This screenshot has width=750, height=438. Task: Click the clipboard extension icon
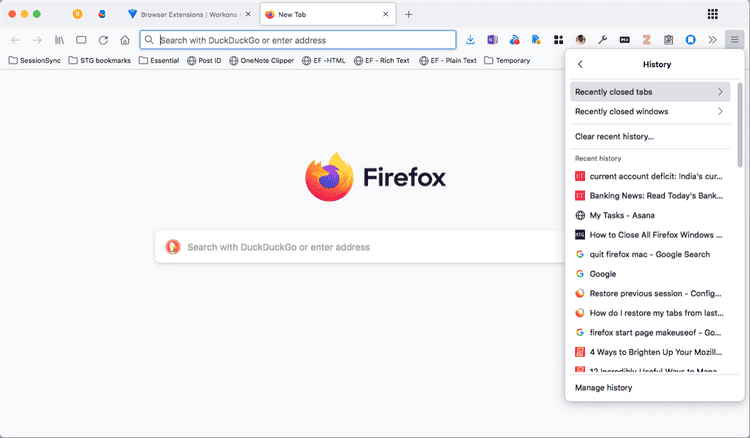(x=668, y=40)
